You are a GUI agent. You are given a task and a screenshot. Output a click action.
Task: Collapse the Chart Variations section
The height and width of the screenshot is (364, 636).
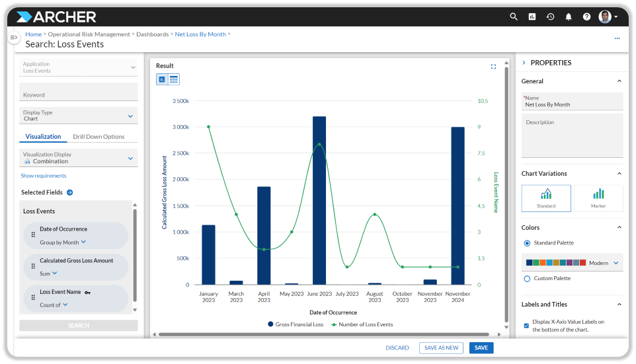(x=619, y=174)
